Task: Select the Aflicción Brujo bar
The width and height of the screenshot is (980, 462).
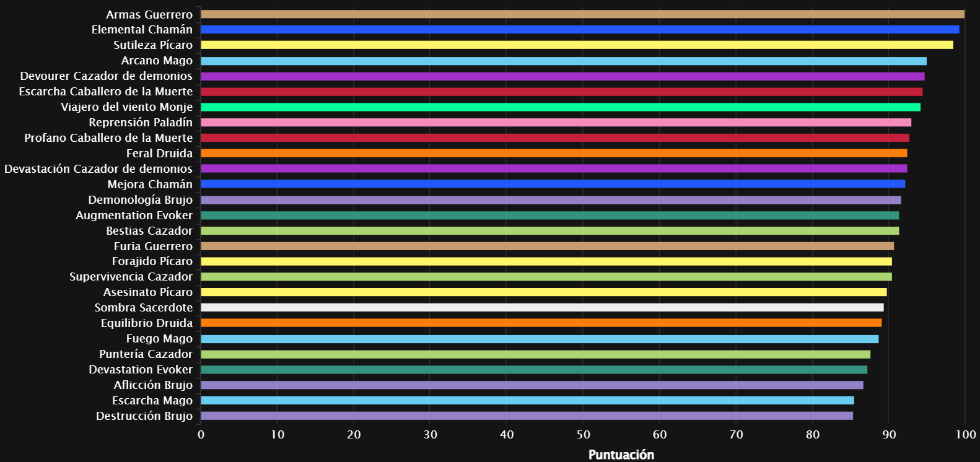Action: (532, 385)
